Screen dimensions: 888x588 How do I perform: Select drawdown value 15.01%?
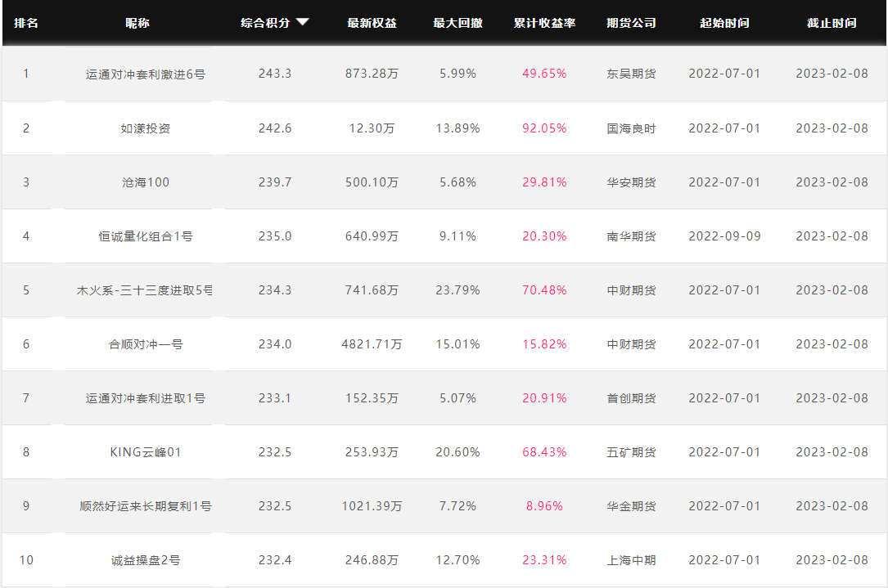coord(458,344)
